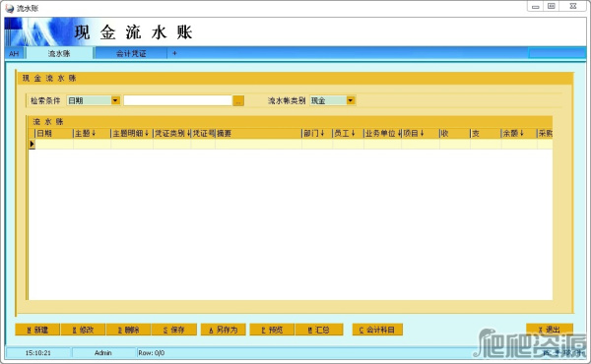This screenshot has height=364, width=591.
Task: Sort by 日期 column header
Action: [54, 133]
